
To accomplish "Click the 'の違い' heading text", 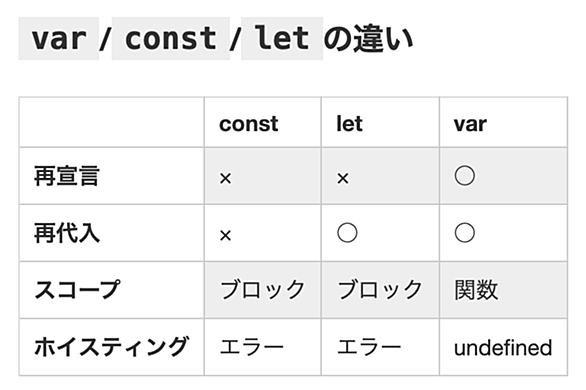I will coord(368,38).
